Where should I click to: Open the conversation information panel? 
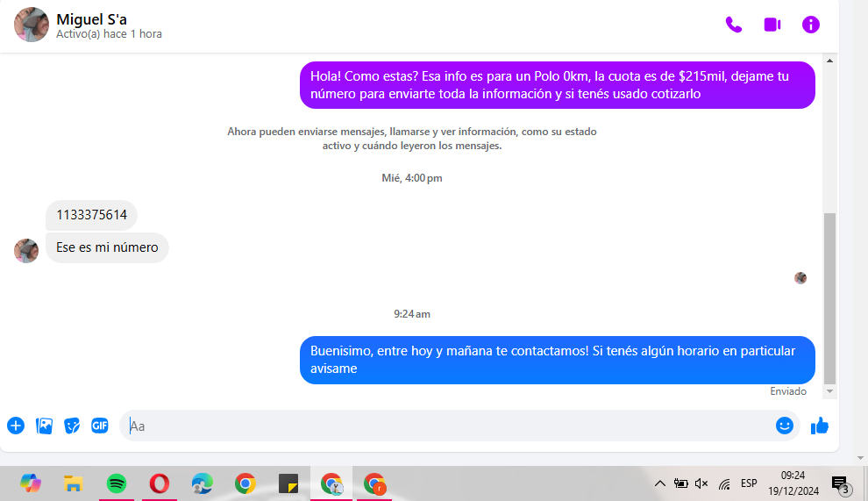pyautogui.click(x=811, y=25)
